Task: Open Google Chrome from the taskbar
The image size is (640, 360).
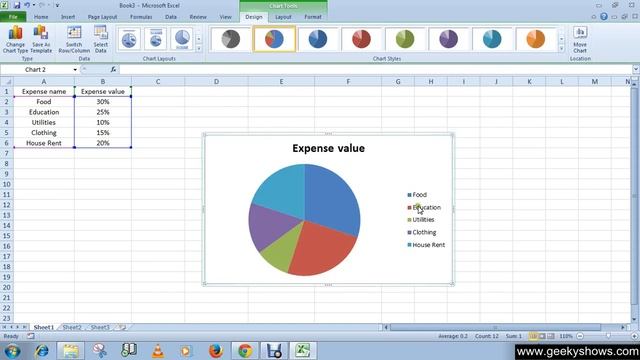Action: tap(245, 351)
